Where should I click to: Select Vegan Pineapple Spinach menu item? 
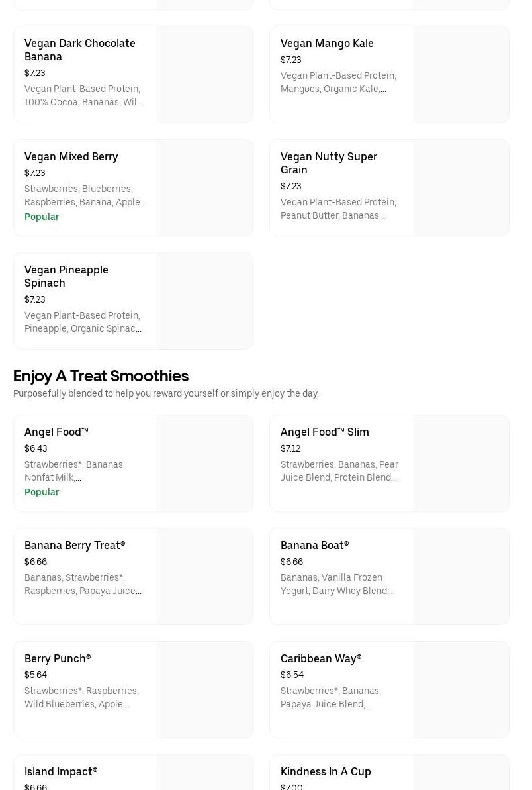pyautogui.click(x=66, y=276)
